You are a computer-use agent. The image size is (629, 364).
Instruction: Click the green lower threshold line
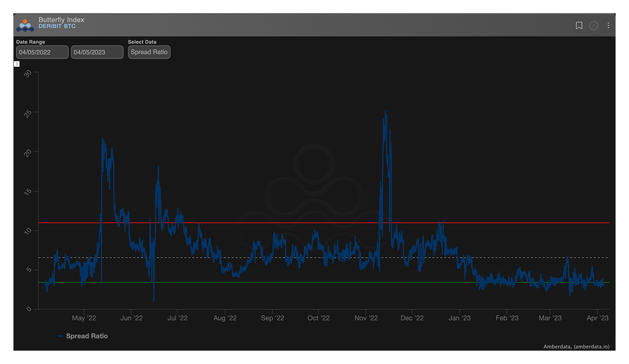[320, 282]
